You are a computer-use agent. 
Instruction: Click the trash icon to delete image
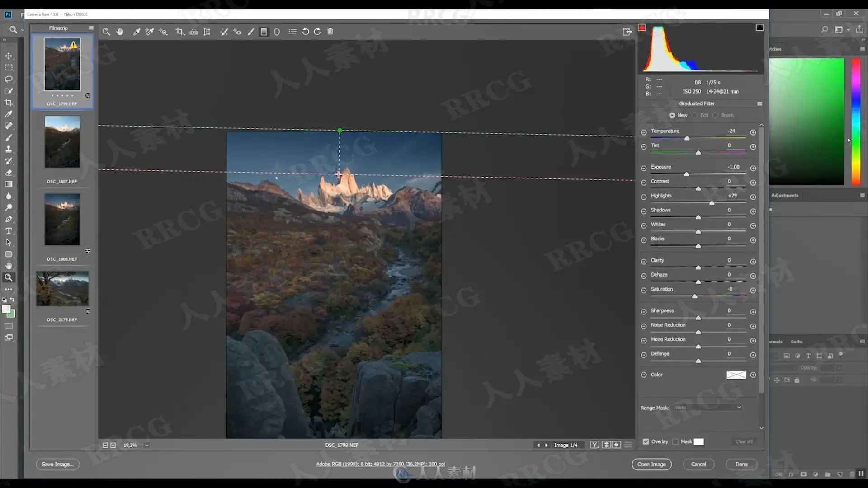[x=330, y=32]
